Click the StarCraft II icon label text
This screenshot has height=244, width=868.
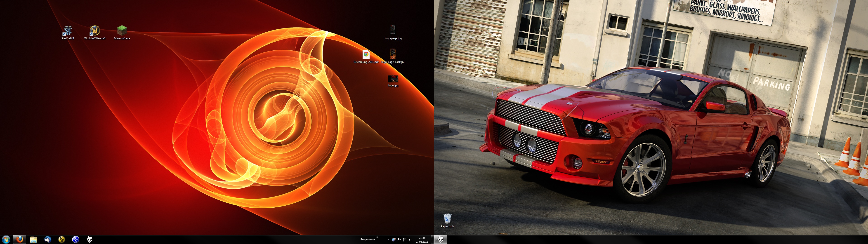(x=68, y=38)
